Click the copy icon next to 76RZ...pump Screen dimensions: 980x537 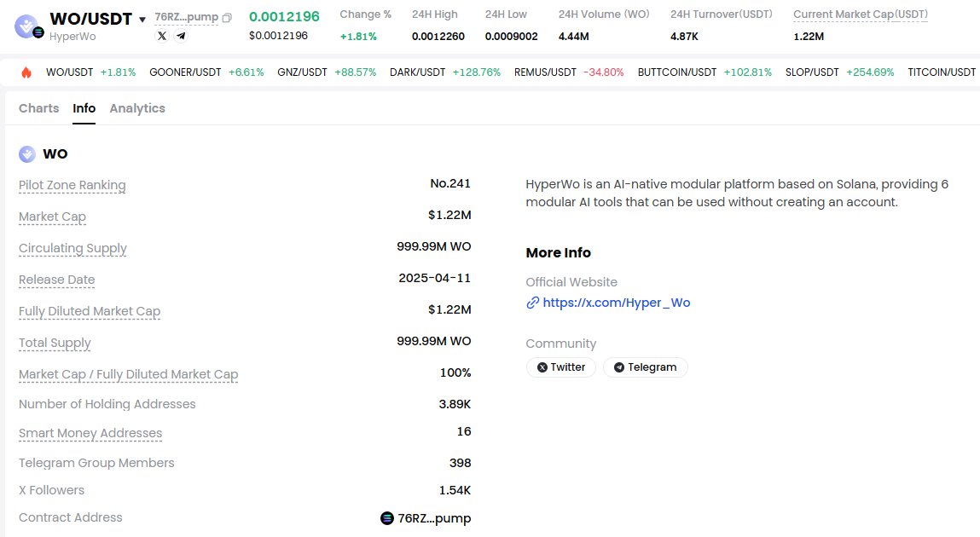pyautogui.click(x=225, y=17)
